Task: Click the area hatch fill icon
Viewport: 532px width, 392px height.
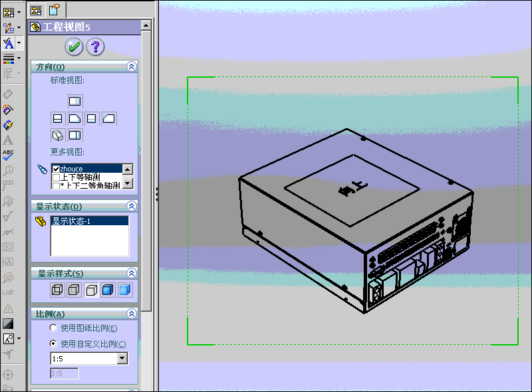Action: 8,324
